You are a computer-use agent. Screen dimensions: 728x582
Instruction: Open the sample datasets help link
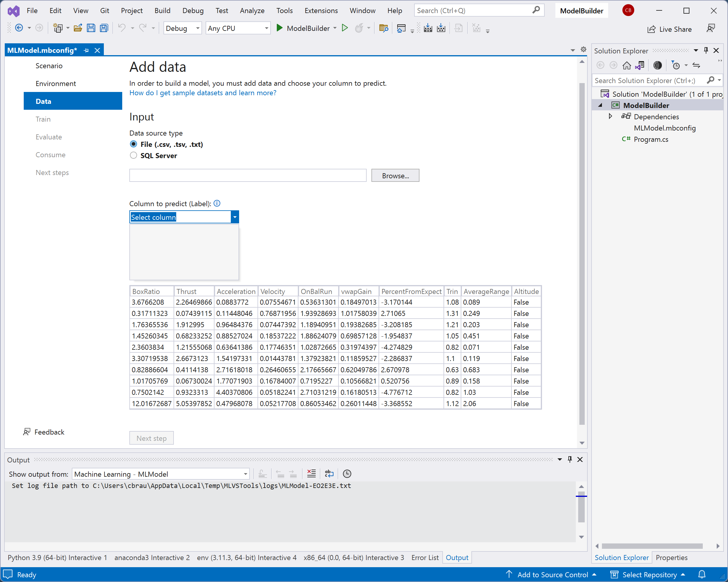[203, 93]
